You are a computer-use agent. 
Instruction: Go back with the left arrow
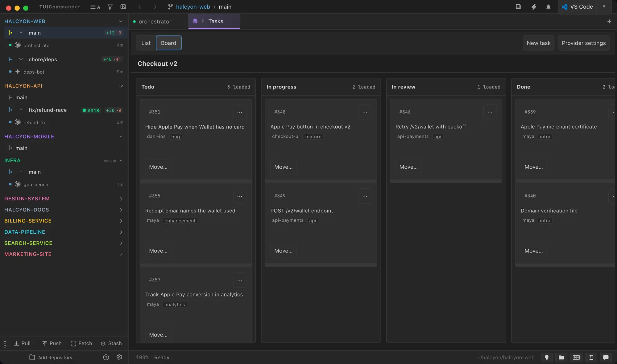(x=139, y=7)
